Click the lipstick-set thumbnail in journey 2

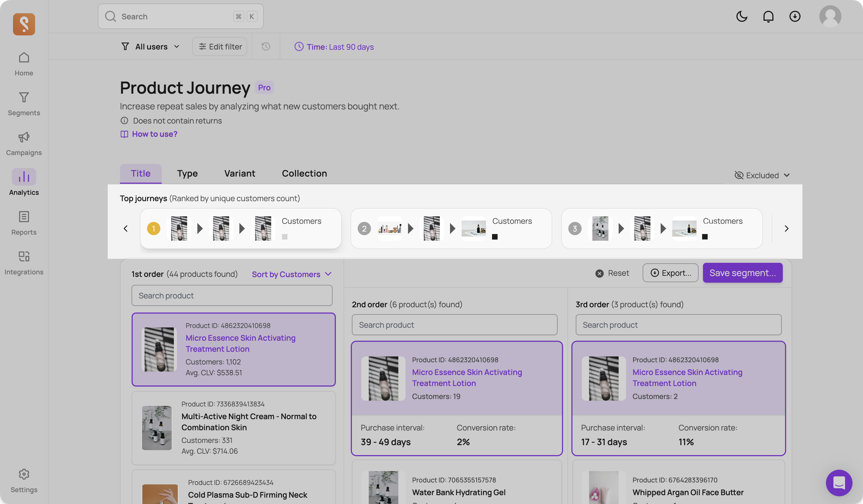click(390, 228)
